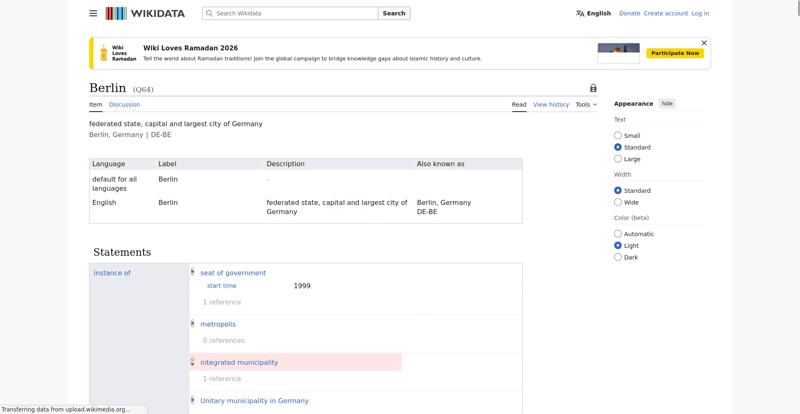Expand the Tools dropdown menu

586,104
